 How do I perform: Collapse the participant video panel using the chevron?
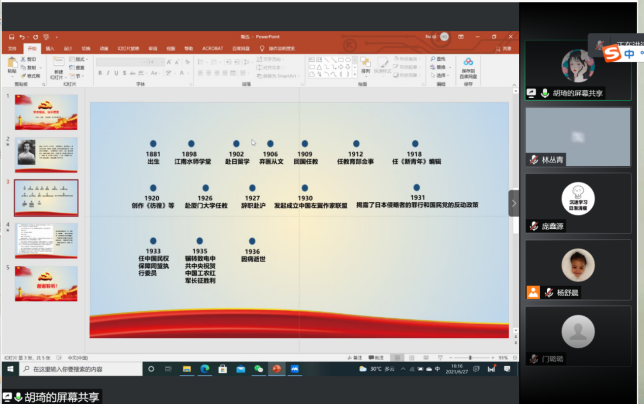pyautogui.click(x=514, y=202)
